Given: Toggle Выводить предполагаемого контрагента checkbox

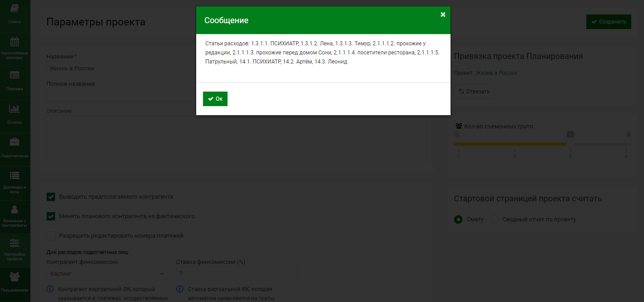Looking at the screenshot, I should pos(51,197).
